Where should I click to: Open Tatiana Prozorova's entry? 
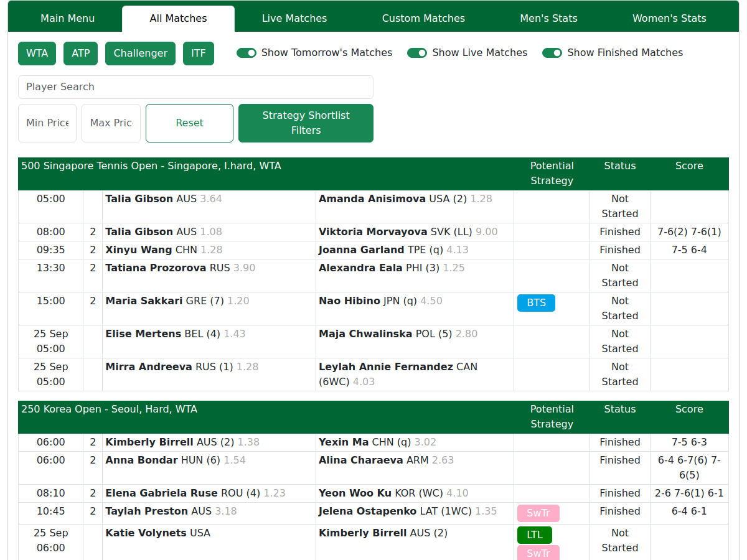[x=156, y=268]
